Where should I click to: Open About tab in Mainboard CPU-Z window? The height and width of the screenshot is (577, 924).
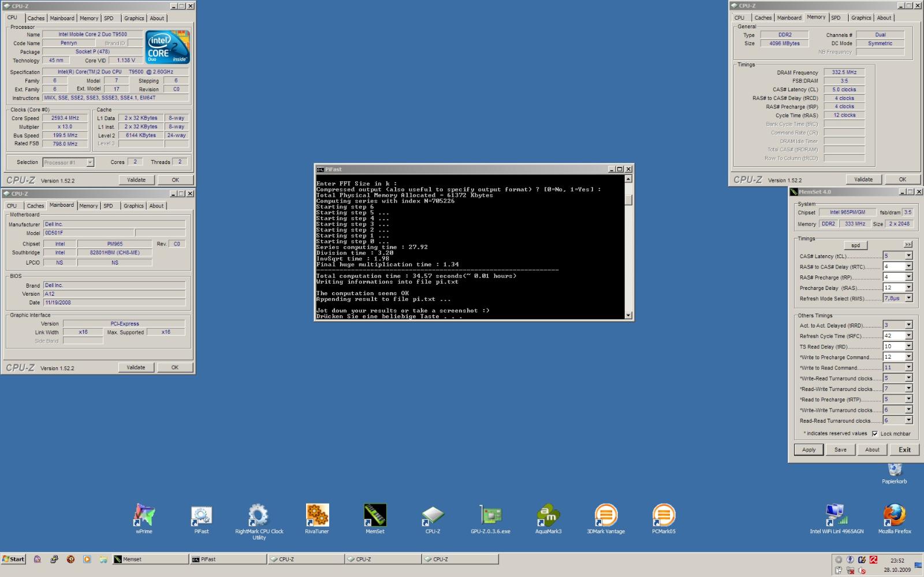pyautogui.click(x=157, y=206)
